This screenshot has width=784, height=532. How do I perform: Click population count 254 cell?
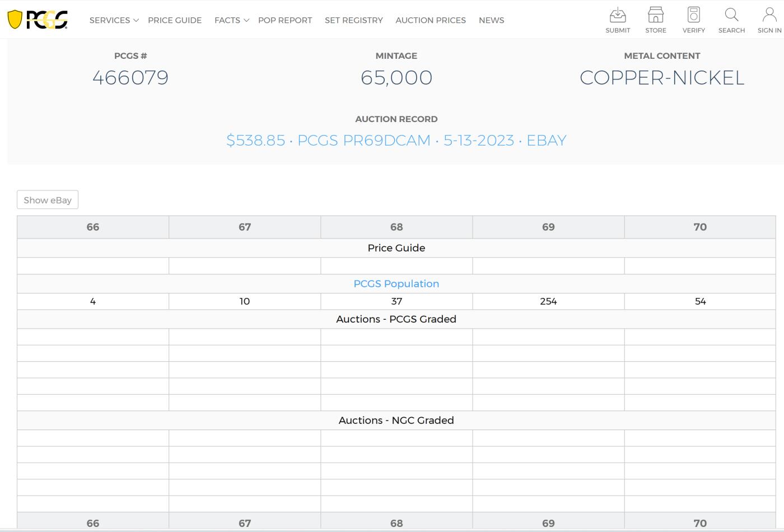(548, 301)
